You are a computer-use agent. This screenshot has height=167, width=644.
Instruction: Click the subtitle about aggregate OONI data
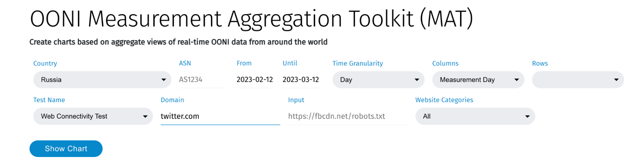tap(178, 42)
